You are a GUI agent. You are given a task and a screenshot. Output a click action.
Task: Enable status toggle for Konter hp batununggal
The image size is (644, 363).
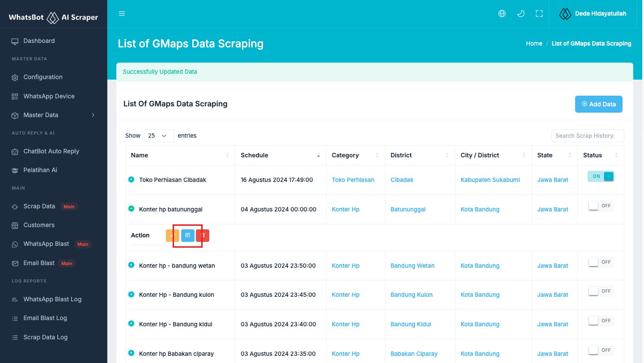601,206
